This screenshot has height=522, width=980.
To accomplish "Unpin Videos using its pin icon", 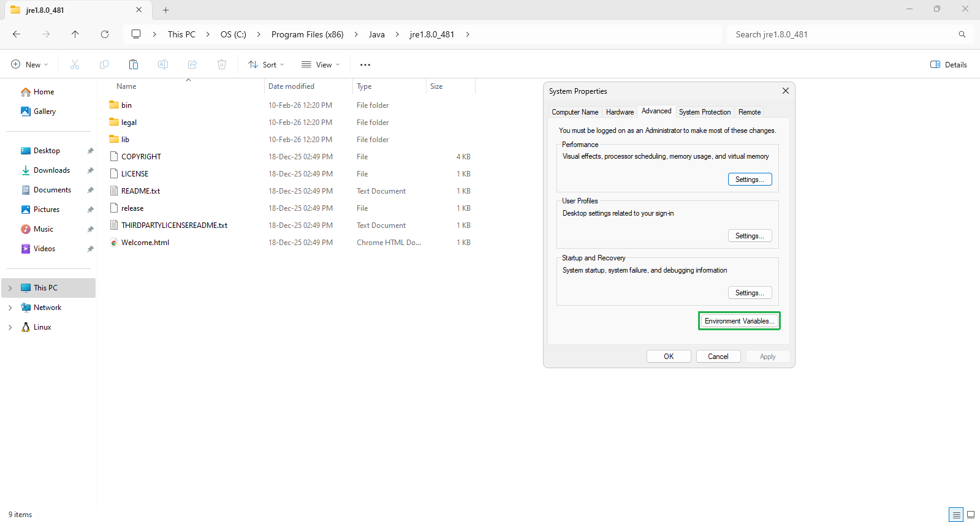I will 90,249.
